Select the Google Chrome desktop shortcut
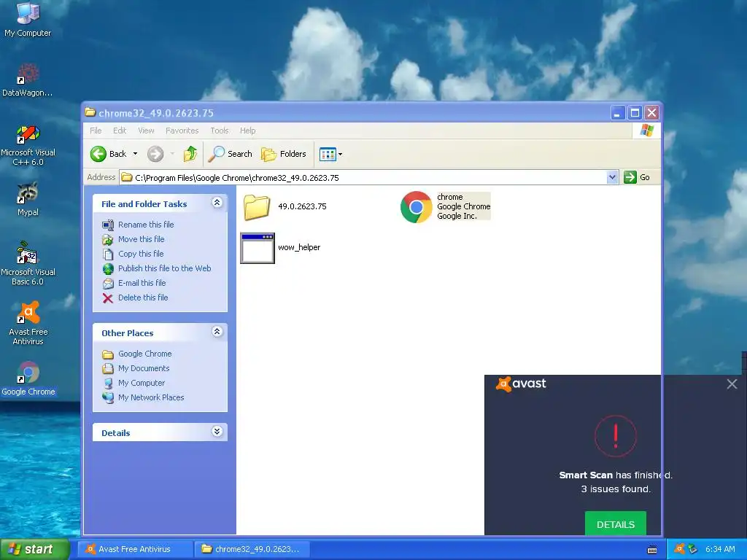This screenshot has height=560, width=747. pos(28,379)
